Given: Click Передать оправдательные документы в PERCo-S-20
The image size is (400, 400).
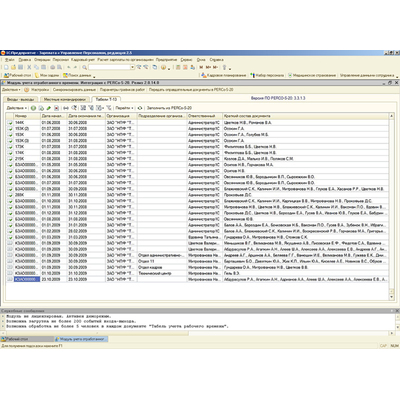Looking at the screenshot, I should tap(191, 90).
